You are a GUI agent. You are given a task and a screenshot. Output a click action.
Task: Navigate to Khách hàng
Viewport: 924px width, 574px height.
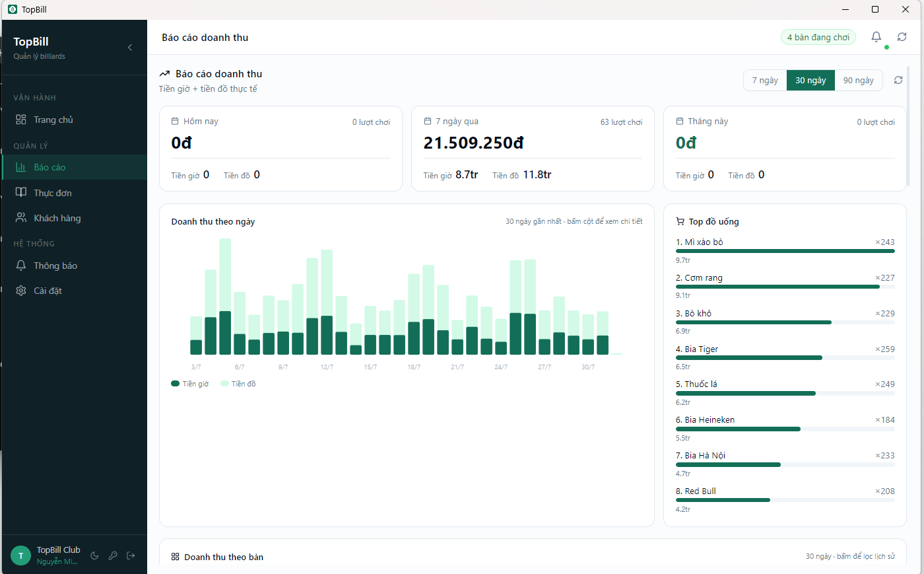click(x=75, y=218)
